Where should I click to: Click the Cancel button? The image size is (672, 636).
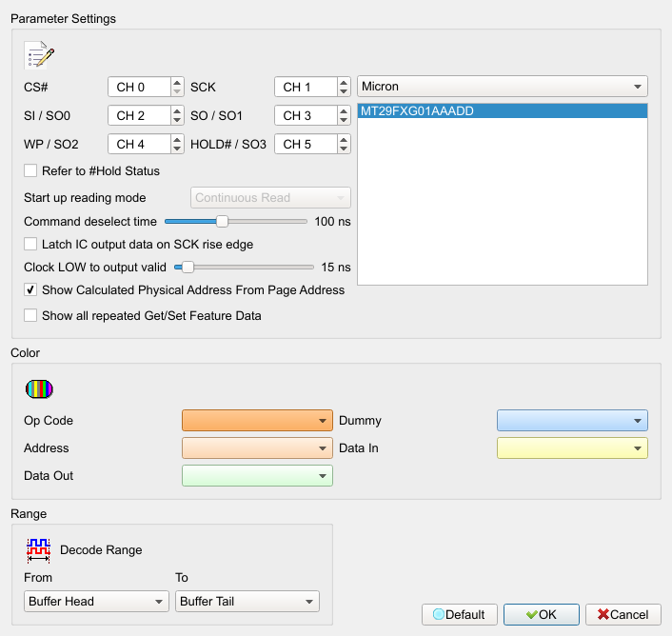point(623,614)
